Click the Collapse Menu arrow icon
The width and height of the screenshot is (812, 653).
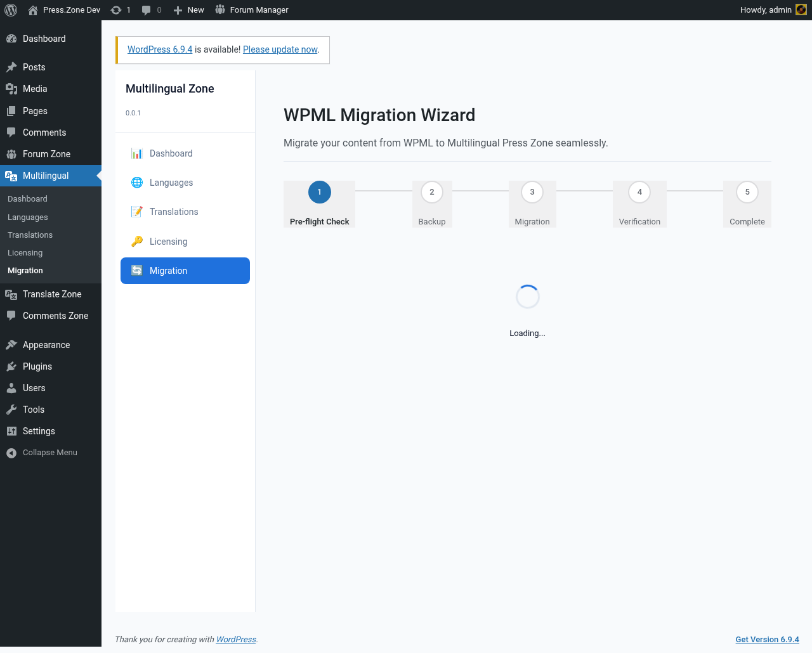tap(11, 453)
